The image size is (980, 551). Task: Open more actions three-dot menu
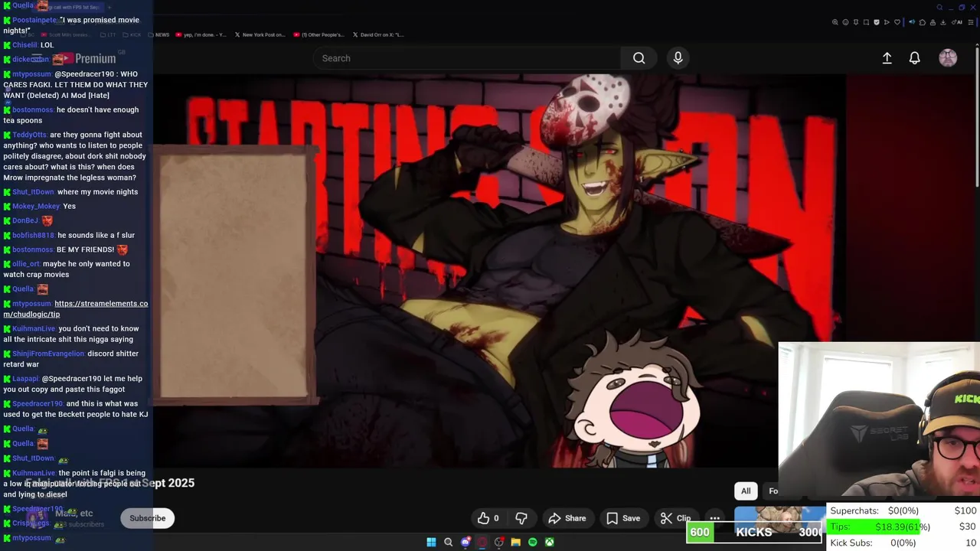point(714,518)
